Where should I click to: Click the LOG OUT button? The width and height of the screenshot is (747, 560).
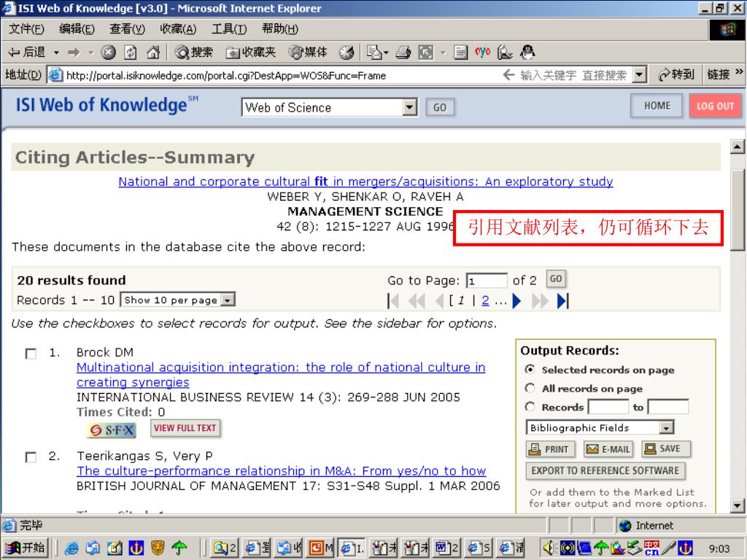(x=715, y=106)
